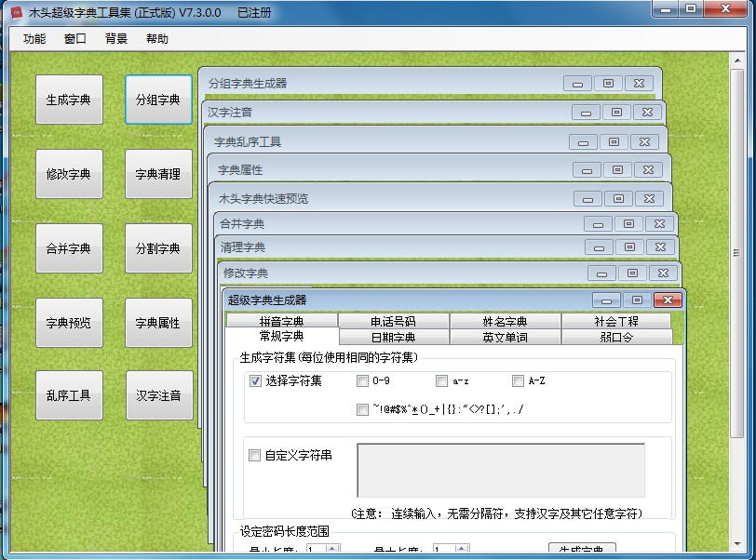The height and width of the screenshot is (560, 756).
Task: Select the 弱口令 tab
Action: point(616,337)
